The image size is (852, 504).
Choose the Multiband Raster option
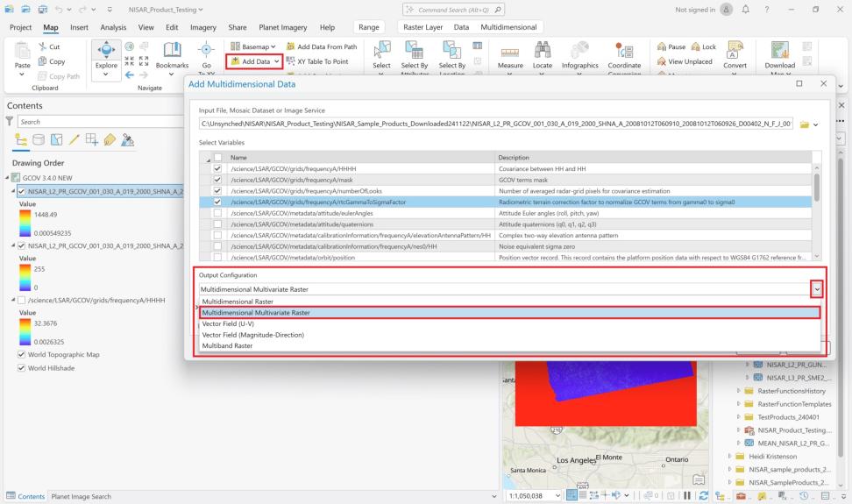pyautogui.click(x=509, y=346)
